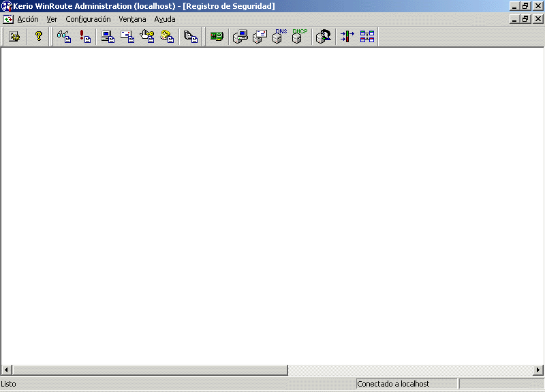Image resolution: width=545 pixels, height=392 pixels.
Task: Click the 'Listo' status bar text
Action: click(x=8, y=384)
